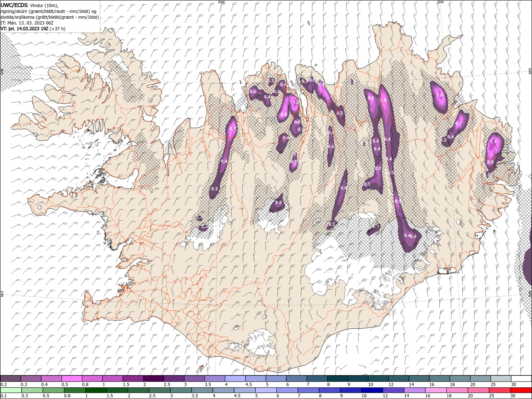Select the white top-row swatch between 25 and 30
This screenshot has height=399, width=532.
coord(501,379)
